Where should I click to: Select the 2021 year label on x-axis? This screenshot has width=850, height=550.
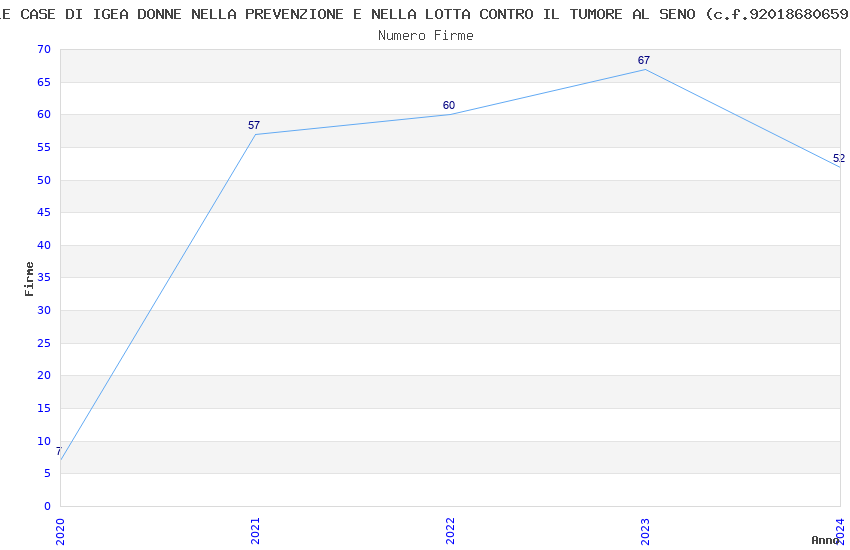pyautogui.click(x=255, y=529)
